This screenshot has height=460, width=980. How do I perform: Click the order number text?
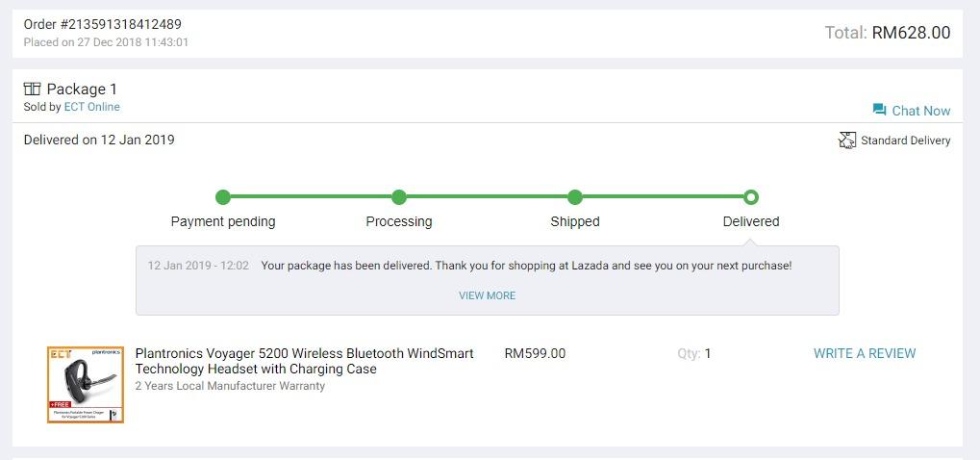coord(103,24)
